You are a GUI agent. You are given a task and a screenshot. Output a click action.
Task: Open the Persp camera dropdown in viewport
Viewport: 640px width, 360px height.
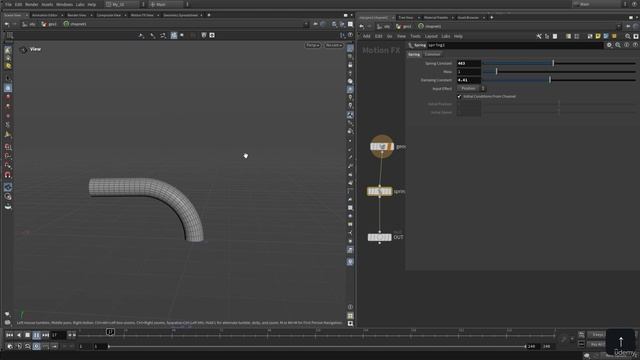click(313, 45)
